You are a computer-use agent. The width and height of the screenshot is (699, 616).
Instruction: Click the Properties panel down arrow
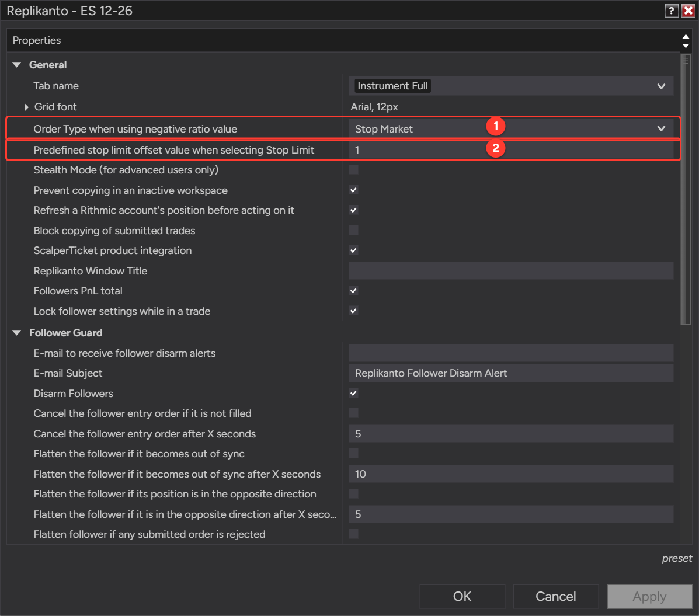686,46
